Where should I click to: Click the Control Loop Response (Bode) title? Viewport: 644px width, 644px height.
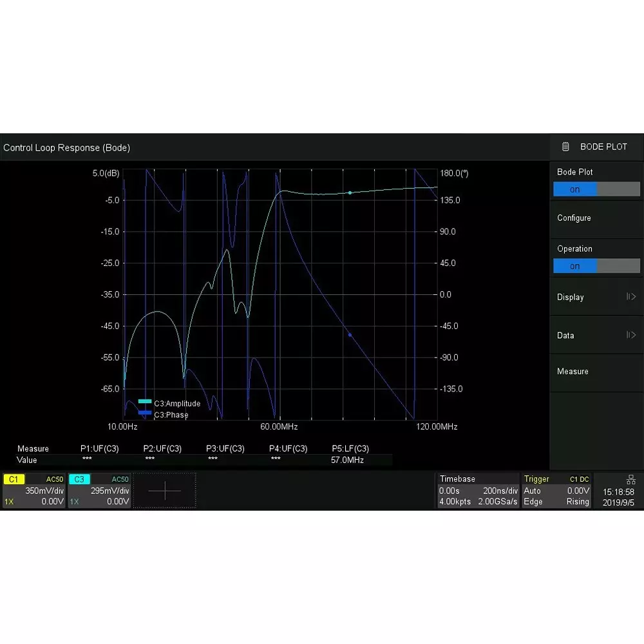click(66, 147)
